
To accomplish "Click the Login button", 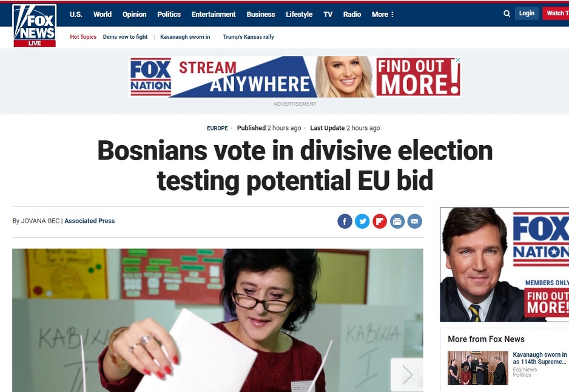I will point(527,13).
